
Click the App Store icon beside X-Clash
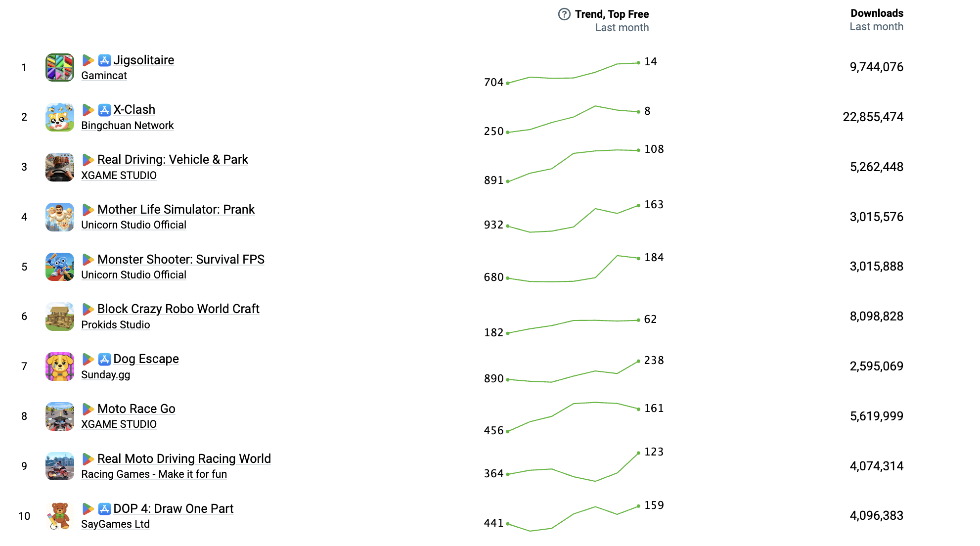coord(104,110)
